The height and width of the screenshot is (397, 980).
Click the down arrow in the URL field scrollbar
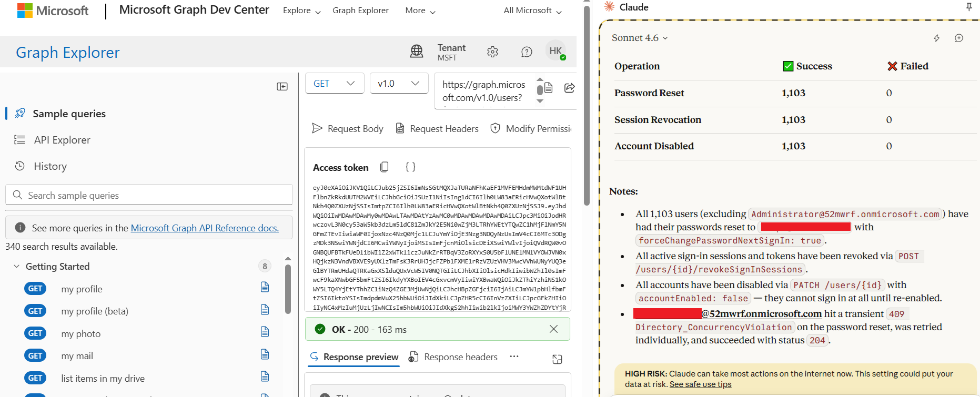point(540,100)
